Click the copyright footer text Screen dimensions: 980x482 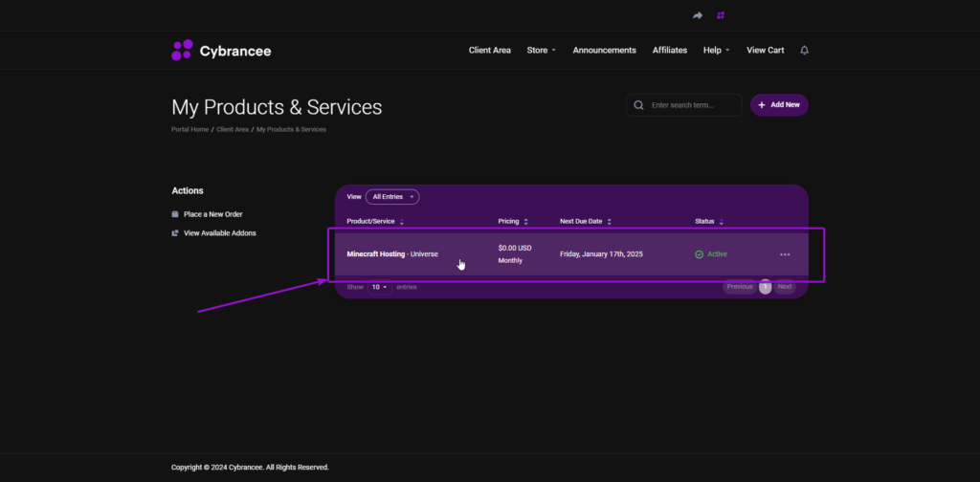pos(250,467)
